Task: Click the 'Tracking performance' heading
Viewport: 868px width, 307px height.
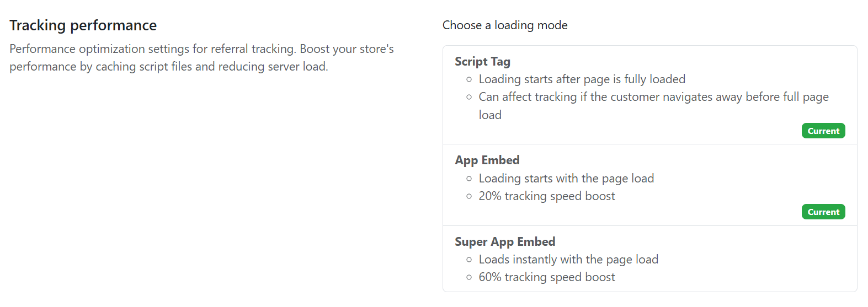Action: coord(83,25)
